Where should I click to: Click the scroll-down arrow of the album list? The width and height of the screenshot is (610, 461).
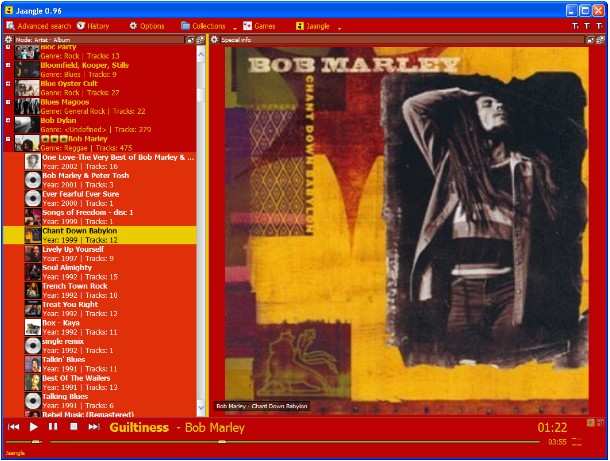point(201,408)
